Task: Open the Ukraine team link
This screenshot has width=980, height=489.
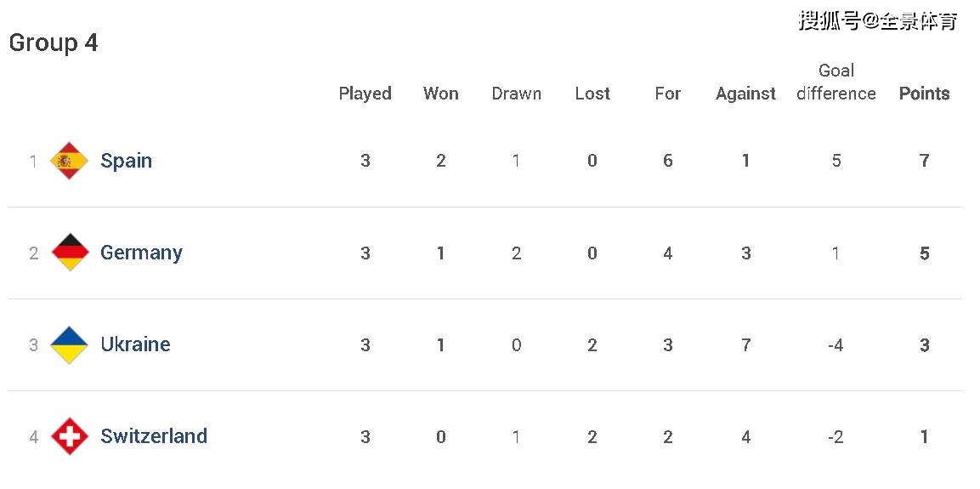Action: click(x=135, y=344)
